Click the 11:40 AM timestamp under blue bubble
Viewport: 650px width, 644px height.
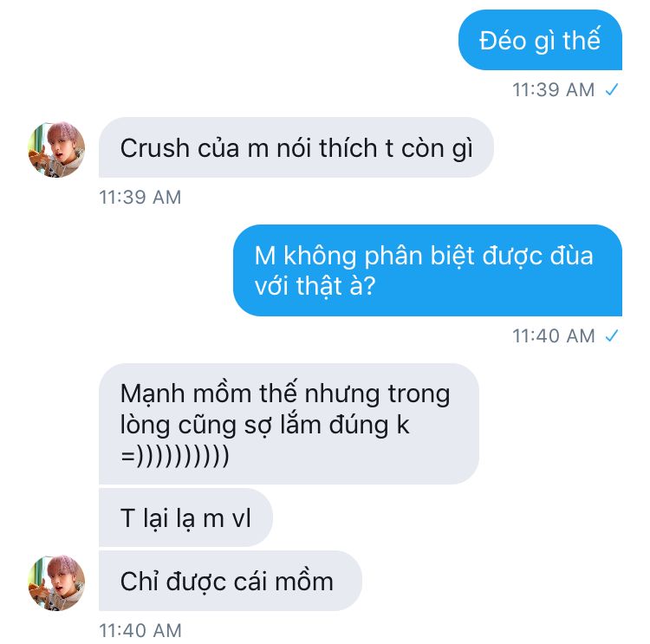point(554,336)
